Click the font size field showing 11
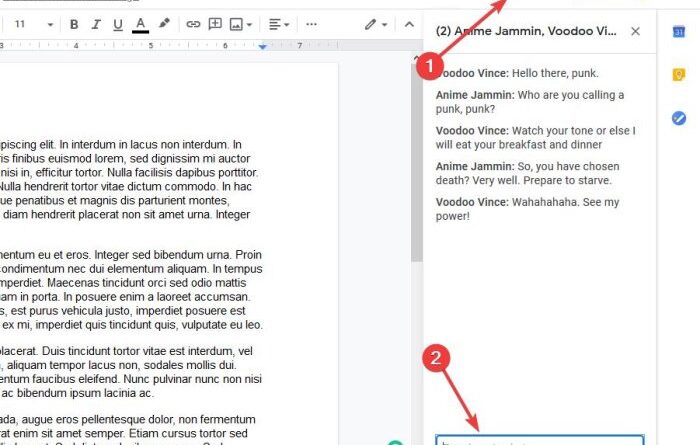The height and width of the screenshot is (445, 700). [x=20, y=24]
